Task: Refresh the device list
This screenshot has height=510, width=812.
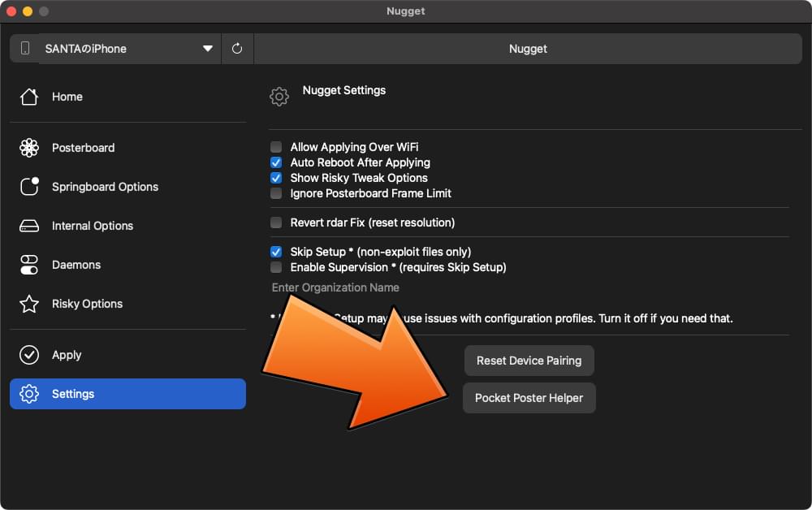Action: [237, 49]
